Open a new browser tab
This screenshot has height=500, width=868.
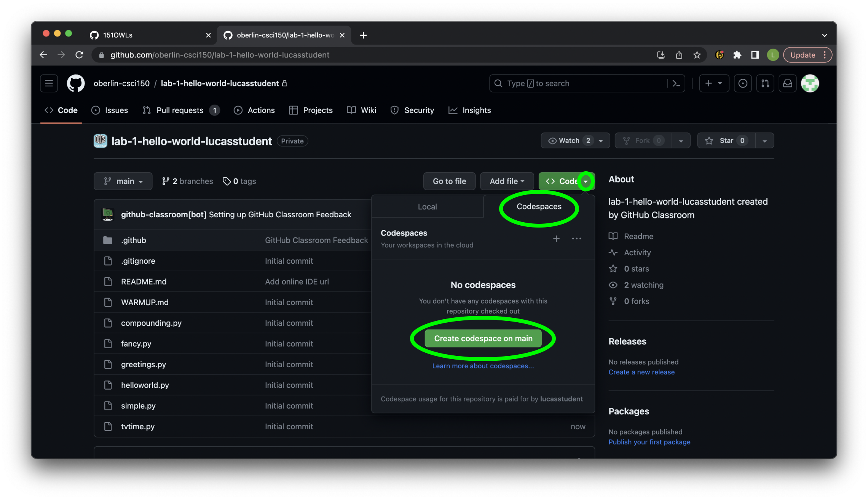tap(364, 35)
